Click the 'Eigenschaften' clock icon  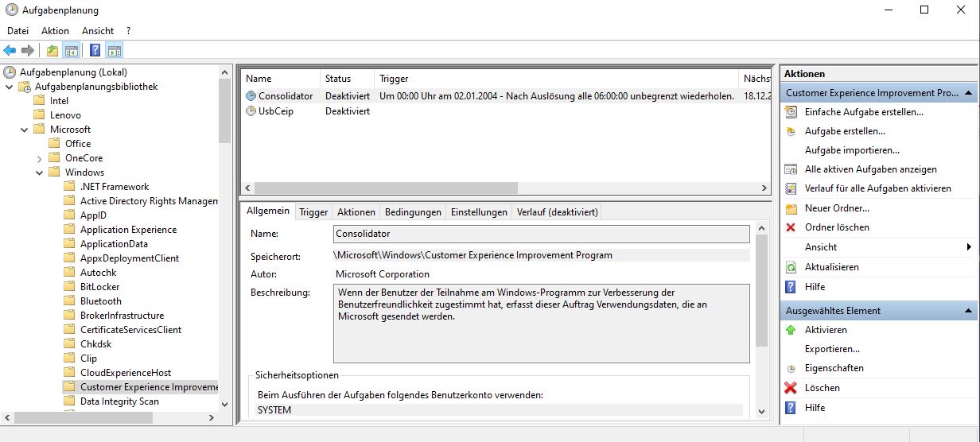point(791,369)
